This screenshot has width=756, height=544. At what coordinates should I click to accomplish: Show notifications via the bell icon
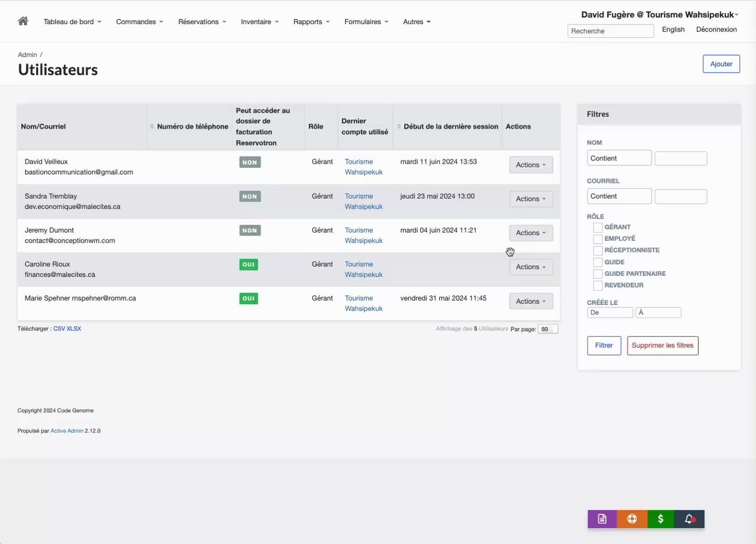(689, 519)
